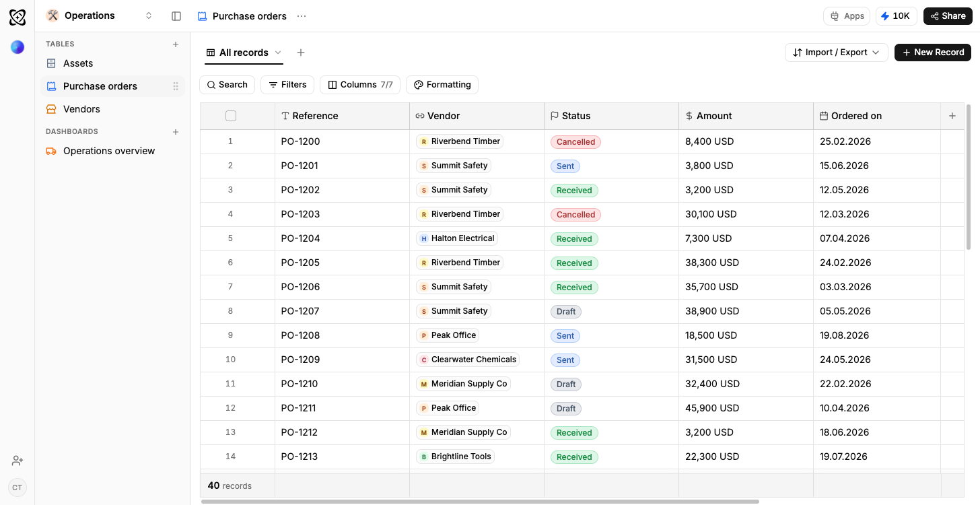Open the three-dot menu beside Purchase orders title
The width and height of the screenshot is (980, 505).
pos(302,16)
